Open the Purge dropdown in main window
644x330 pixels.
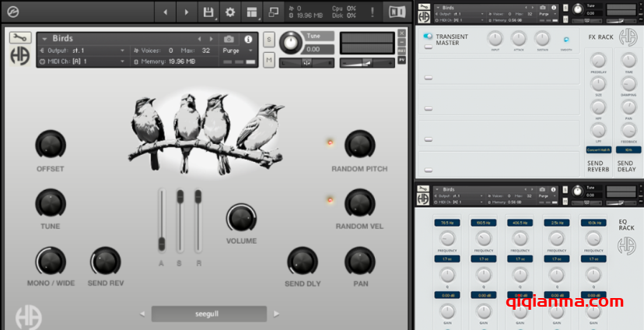coord(238,51)
